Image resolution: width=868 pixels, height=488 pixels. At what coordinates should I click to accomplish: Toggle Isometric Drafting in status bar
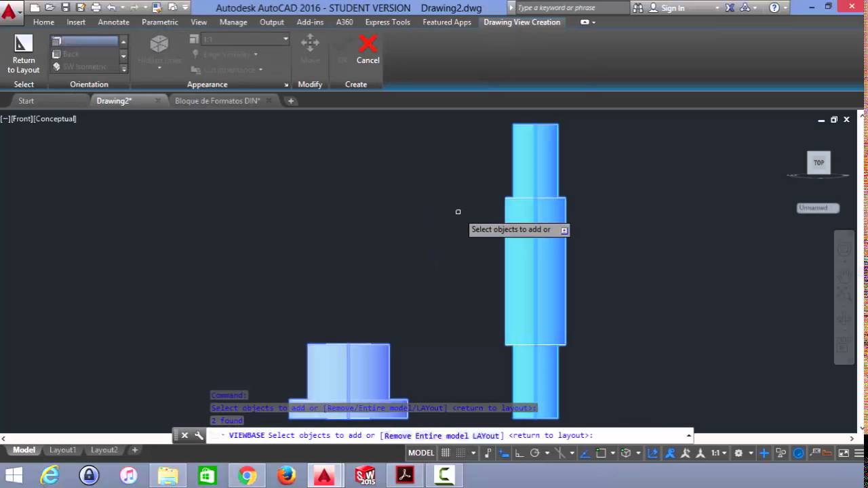pyautogui.click(x=561, y=453)
